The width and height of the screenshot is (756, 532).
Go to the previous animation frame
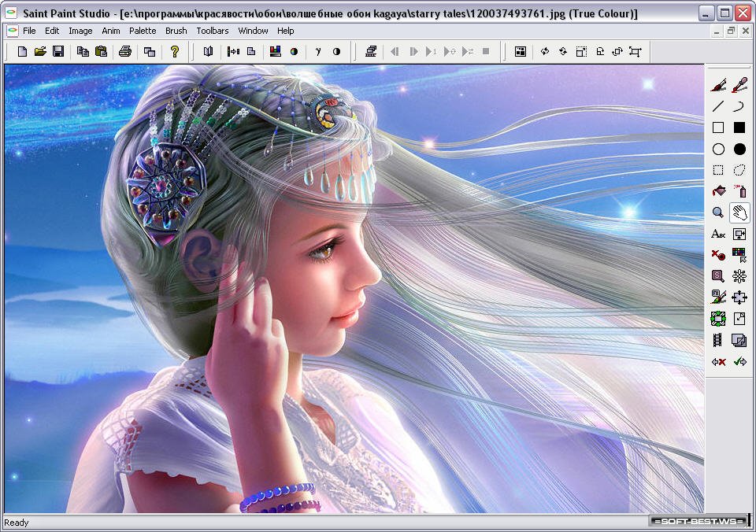395,52
